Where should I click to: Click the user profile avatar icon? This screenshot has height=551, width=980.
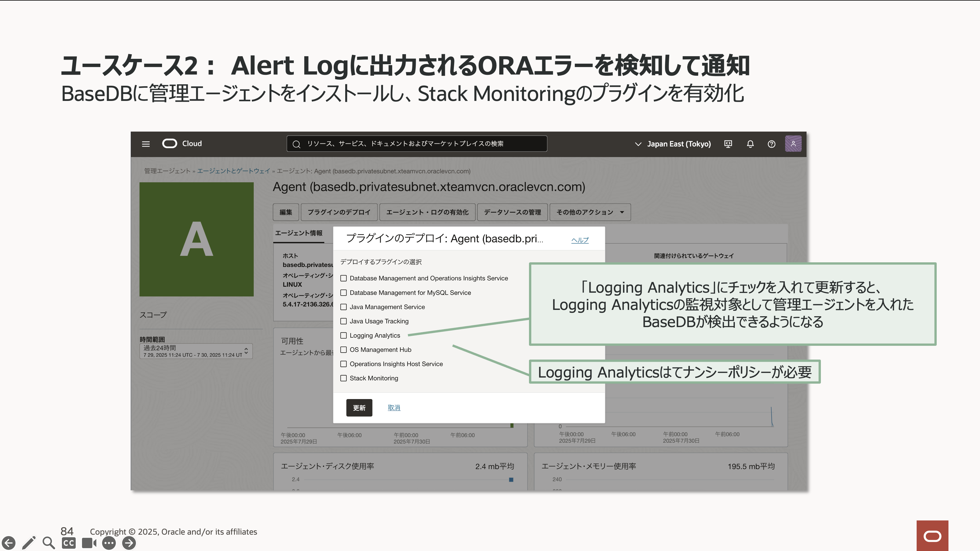(x=793, y=144)
